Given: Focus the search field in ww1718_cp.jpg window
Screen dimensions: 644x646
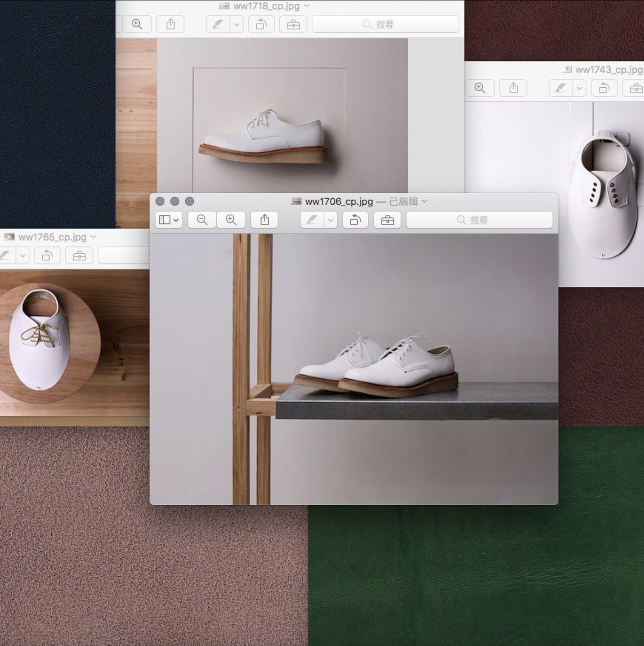Looking at the screenshot, I should 385,24.
